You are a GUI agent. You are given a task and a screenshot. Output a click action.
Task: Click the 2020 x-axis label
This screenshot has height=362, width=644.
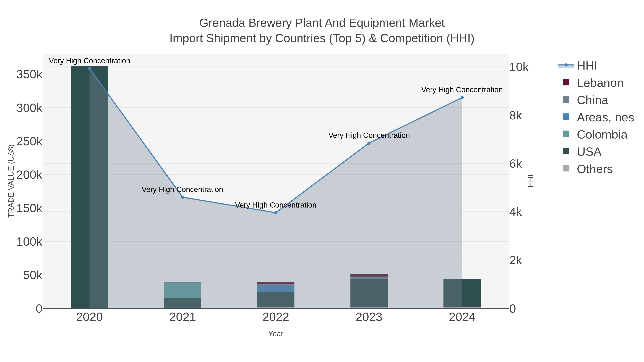tap(89, 317)
